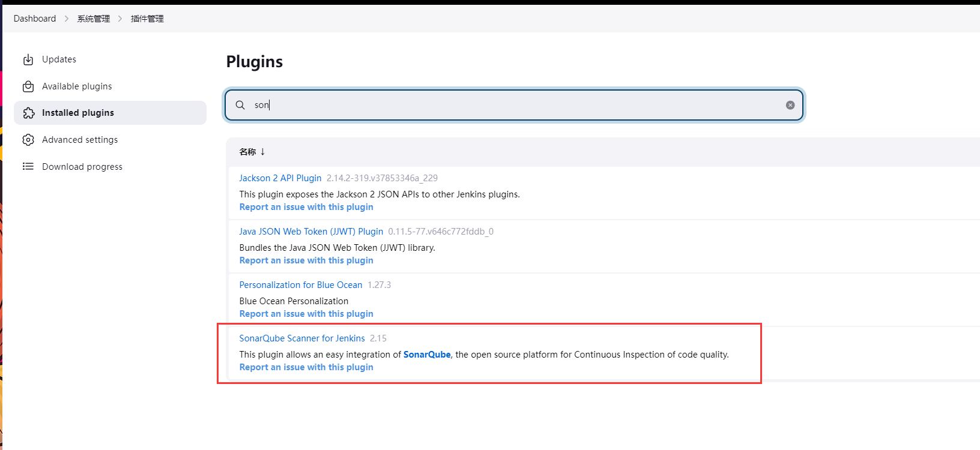Report an issue for Jackson 2 API
This screenshot has height=450, width=980.
(x=306, y=207)
